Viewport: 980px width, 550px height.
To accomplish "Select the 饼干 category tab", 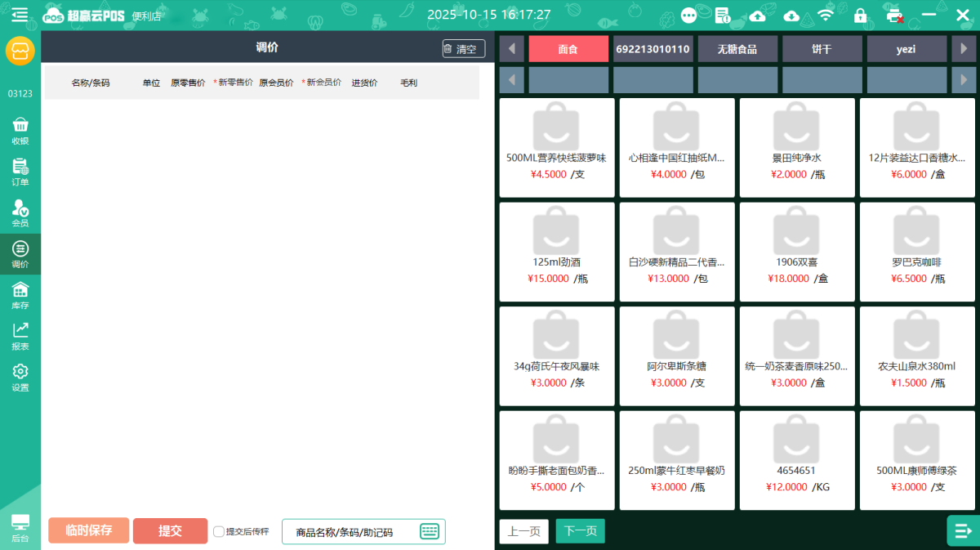I will pos(822,49).
